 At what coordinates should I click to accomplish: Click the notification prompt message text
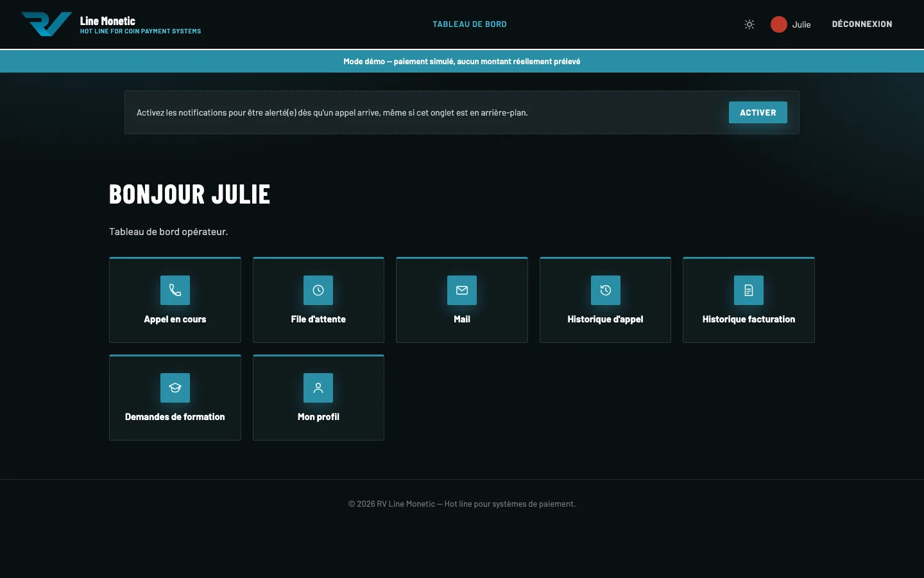pyautogui.click(x=332, y=112)
